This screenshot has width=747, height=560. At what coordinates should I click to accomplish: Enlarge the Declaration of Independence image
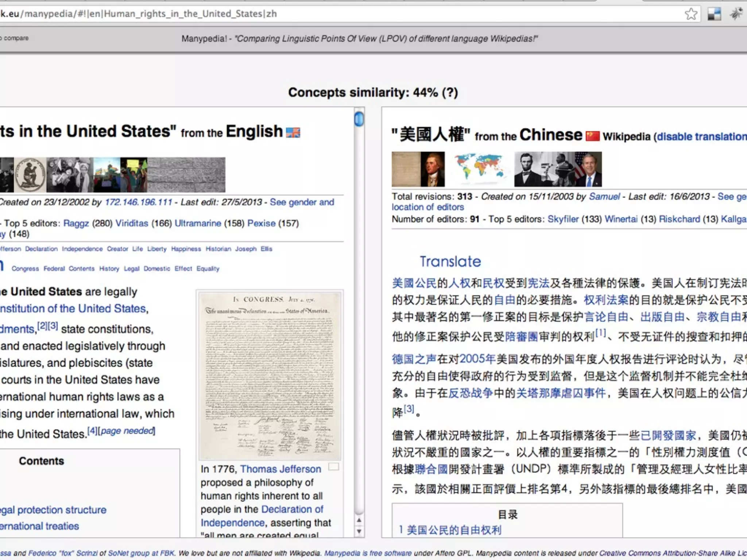click(x=334, y=467)
